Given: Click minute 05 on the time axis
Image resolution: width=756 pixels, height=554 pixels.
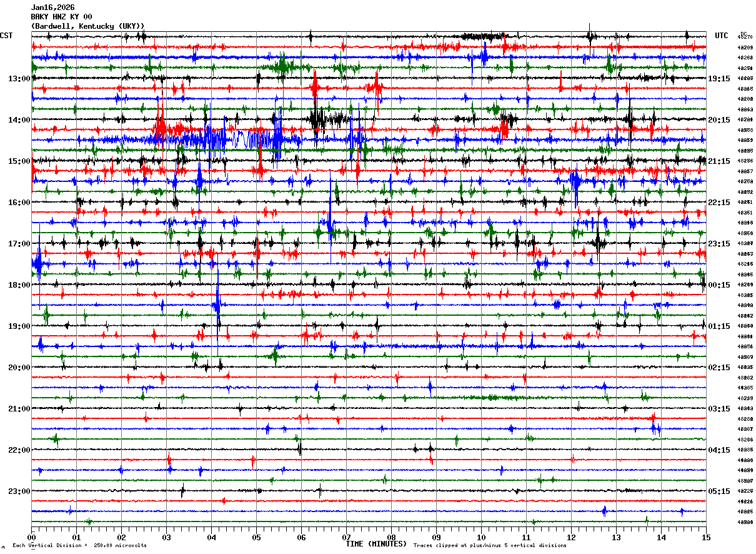Looking at the screenshot, I should [256, 537].
